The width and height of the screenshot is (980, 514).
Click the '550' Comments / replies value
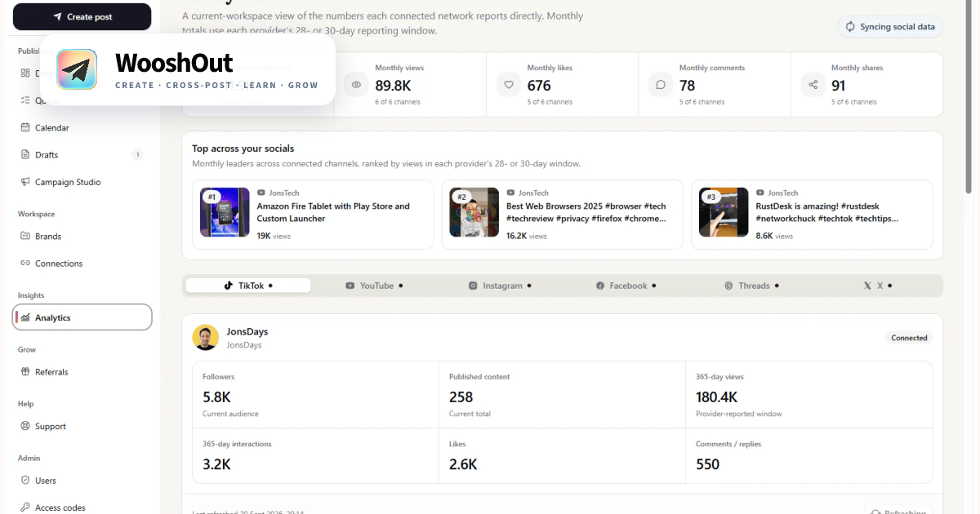pos(708,464)
